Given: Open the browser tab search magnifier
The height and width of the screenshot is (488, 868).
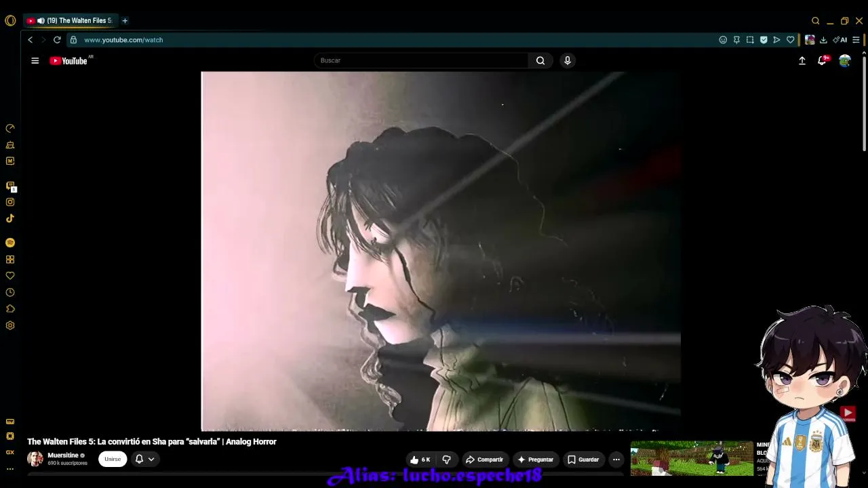Looking at the screenshot, I should 816,21.
